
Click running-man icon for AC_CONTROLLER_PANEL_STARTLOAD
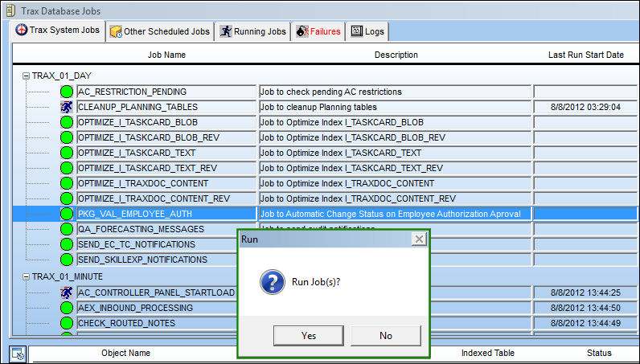(67, 292)
